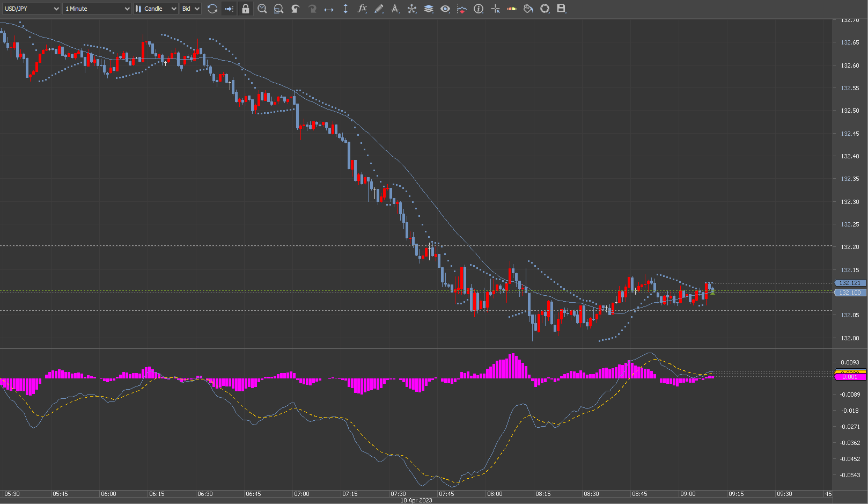Click the undo arrow icon
The image size is (868, 504).
click(296, 9)
